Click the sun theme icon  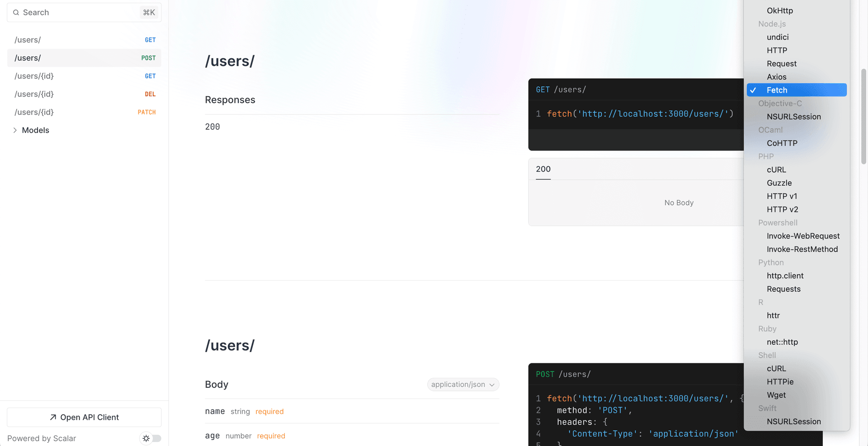tap(146, 438)
